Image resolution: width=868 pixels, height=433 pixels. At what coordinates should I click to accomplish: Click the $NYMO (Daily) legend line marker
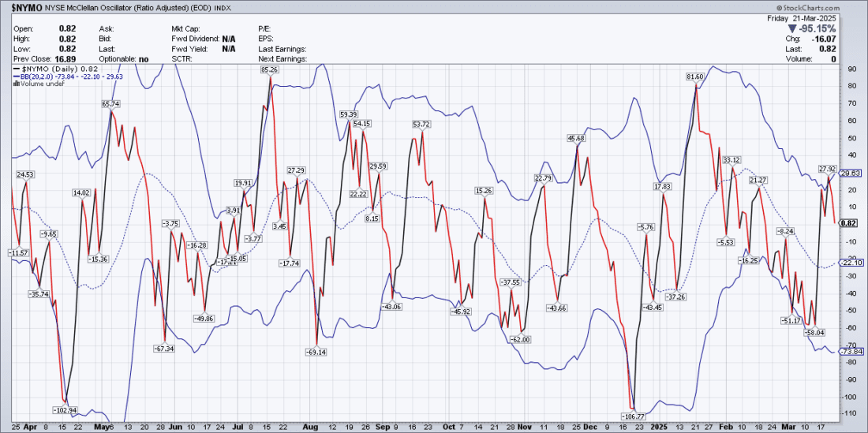click(17, 69)
